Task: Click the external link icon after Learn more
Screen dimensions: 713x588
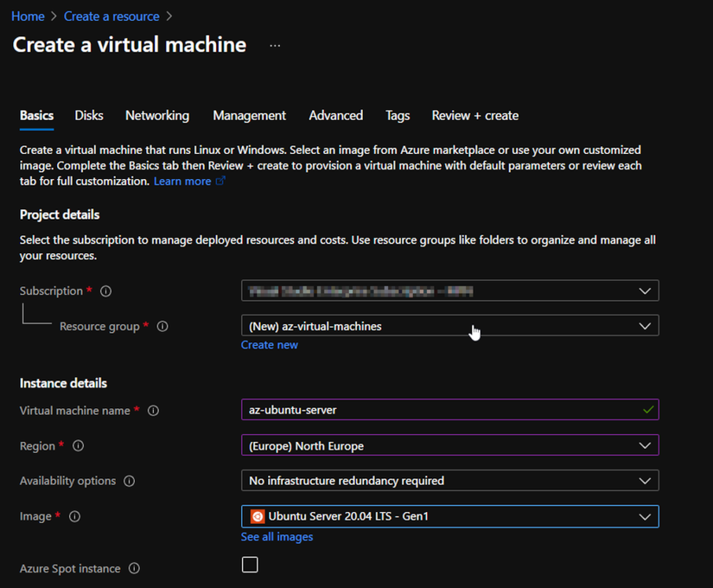Action: click(220, 181)
